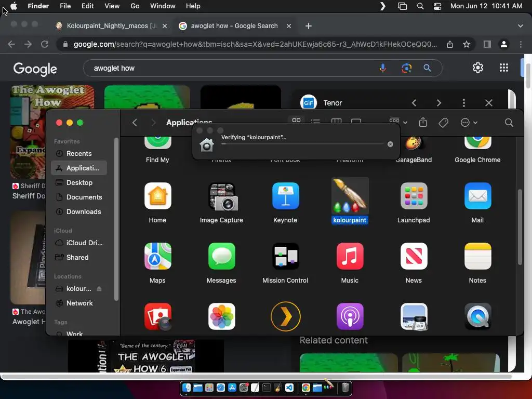Click the Finder Share toolbar icon
The image size is (532, 399).
pos(423,122)
